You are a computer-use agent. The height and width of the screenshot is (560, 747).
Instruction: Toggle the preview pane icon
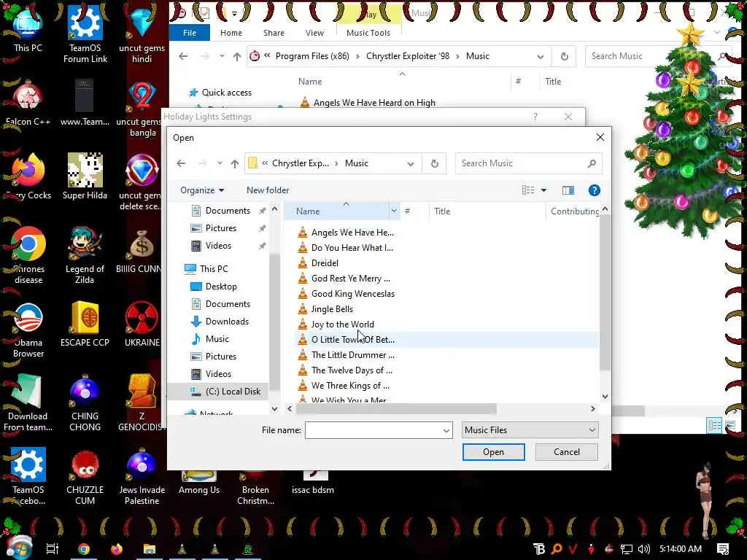click(568, 190)
